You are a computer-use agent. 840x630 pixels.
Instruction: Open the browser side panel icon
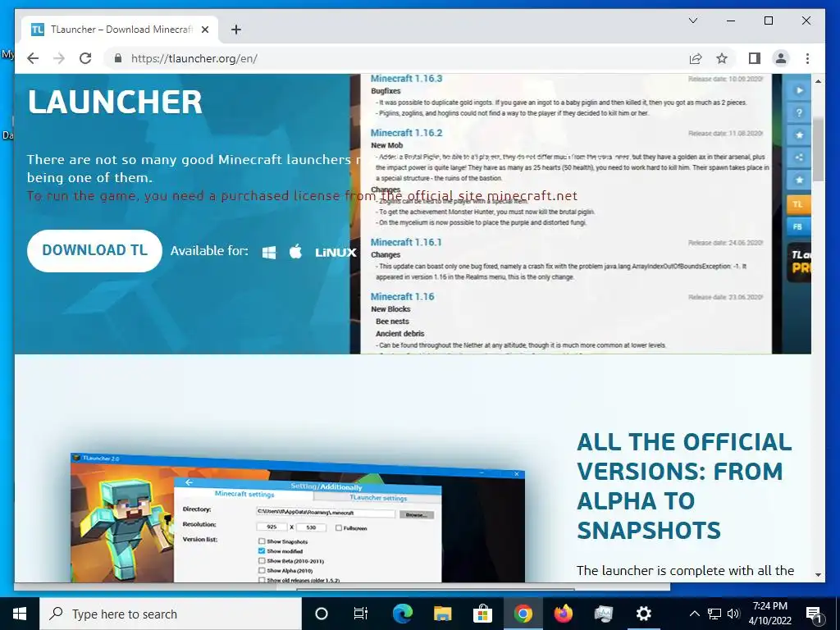click(x=755, y=58)
